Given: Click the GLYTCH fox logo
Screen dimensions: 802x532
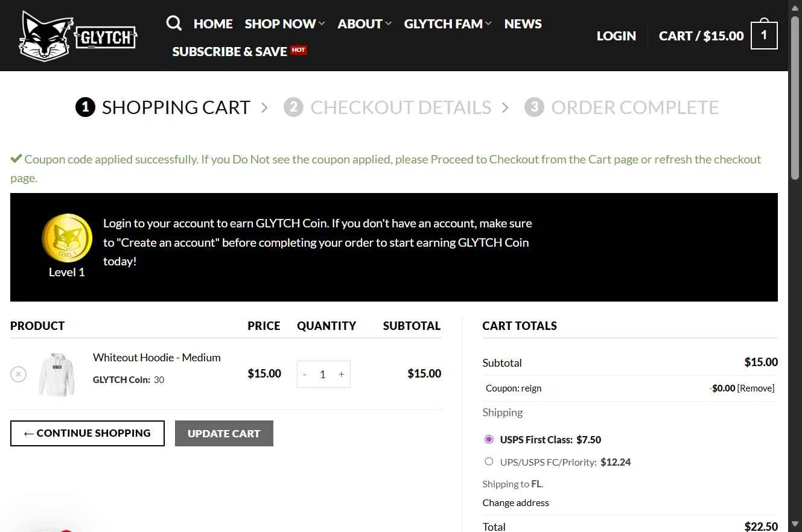Looking at the screenshot, I should pos(78,36).
